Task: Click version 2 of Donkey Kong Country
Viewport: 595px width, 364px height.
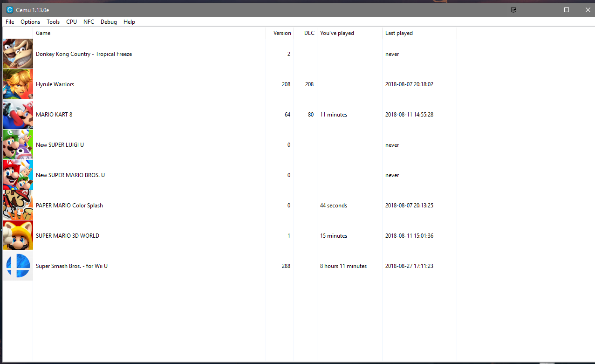Action: [289, 54]
